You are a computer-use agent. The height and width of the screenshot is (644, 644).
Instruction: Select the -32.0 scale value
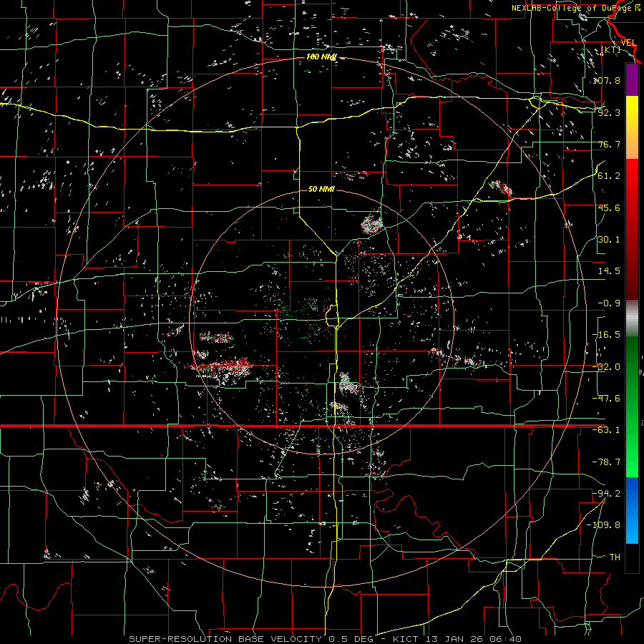click(x=607, y=367)
